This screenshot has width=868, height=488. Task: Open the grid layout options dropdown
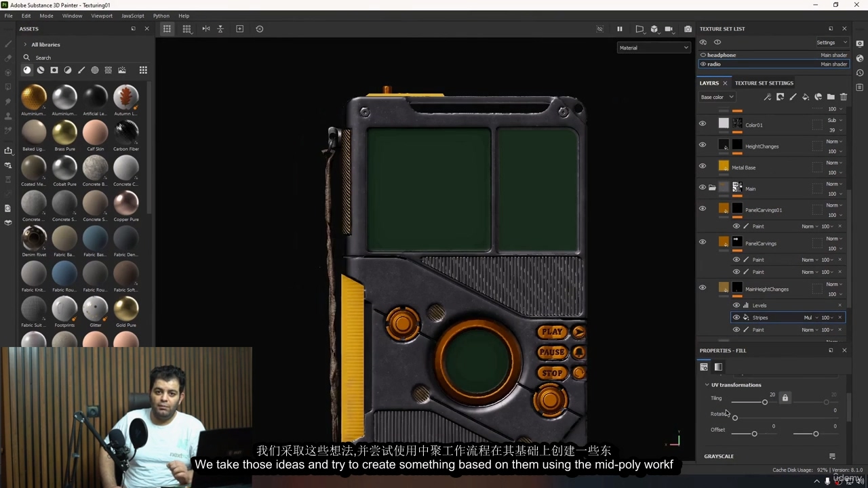[186, 28]
